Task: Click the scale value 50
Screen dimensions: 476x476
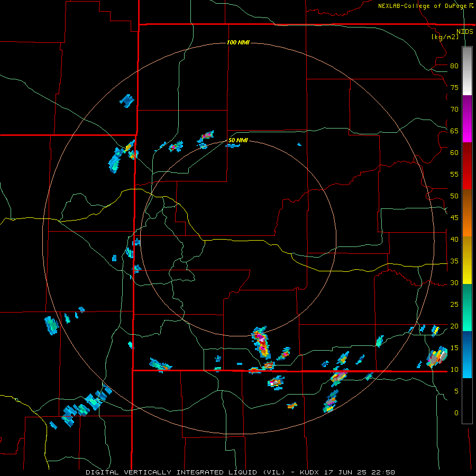Action: tap(454, 196)
